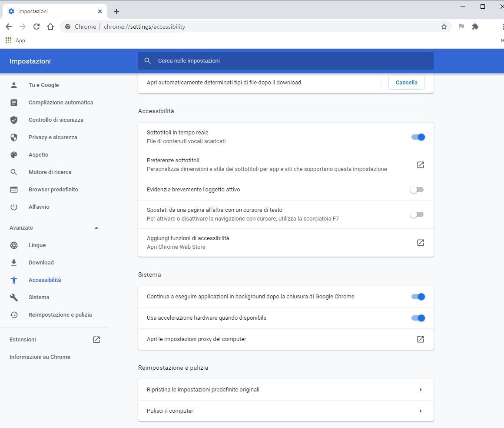Open Preferenze sottotitoli external link icon
This screenshot has width=504, height=428.
pos(420,165)
